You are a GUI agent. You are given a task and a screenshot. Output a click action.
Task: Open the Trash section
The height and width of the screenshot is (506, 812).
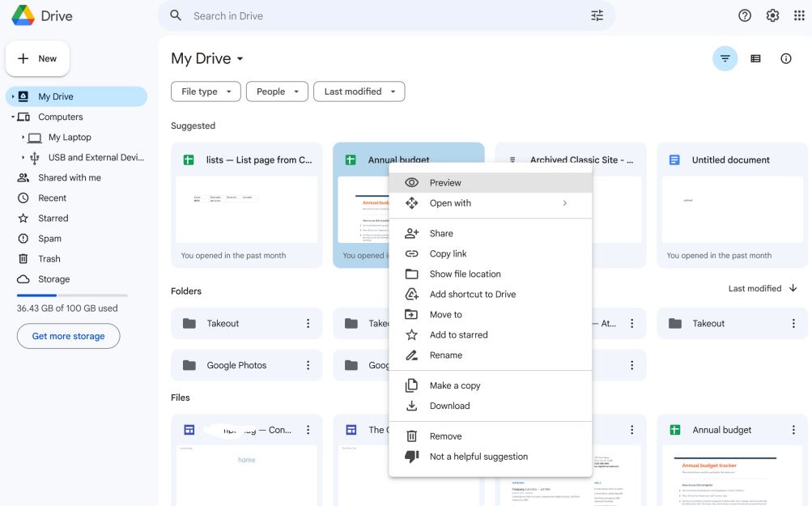49,258
